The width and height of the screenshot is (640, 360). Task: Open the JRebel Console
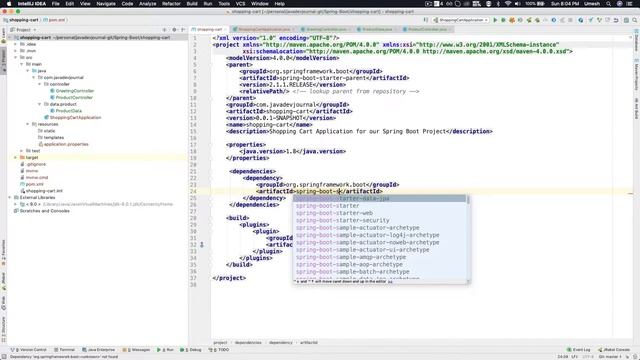pos(614,350)
